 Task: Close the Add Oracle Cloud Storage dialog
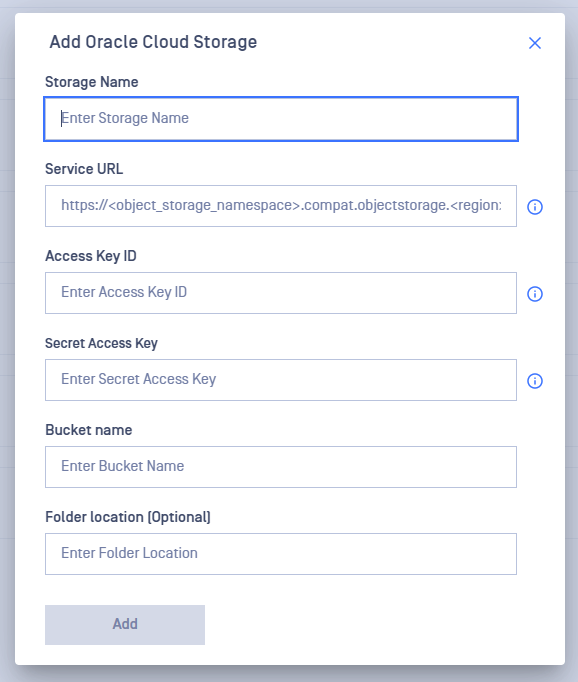point(535,43)
